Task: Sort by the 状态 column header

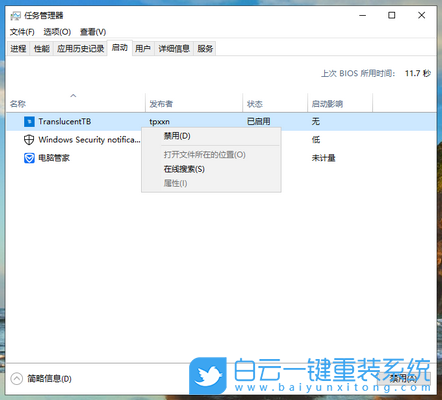Action: 275,104
